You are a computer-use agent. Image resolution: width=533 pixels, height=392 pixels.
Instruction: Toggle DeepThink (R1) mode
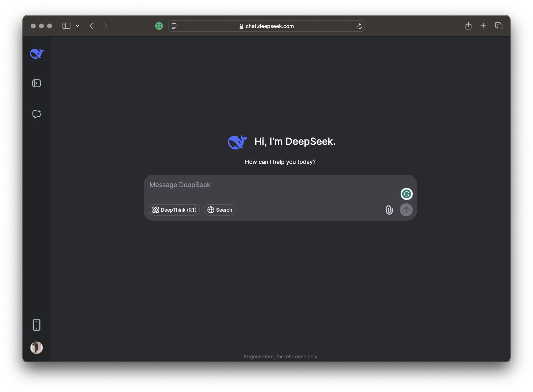[174, 210]
